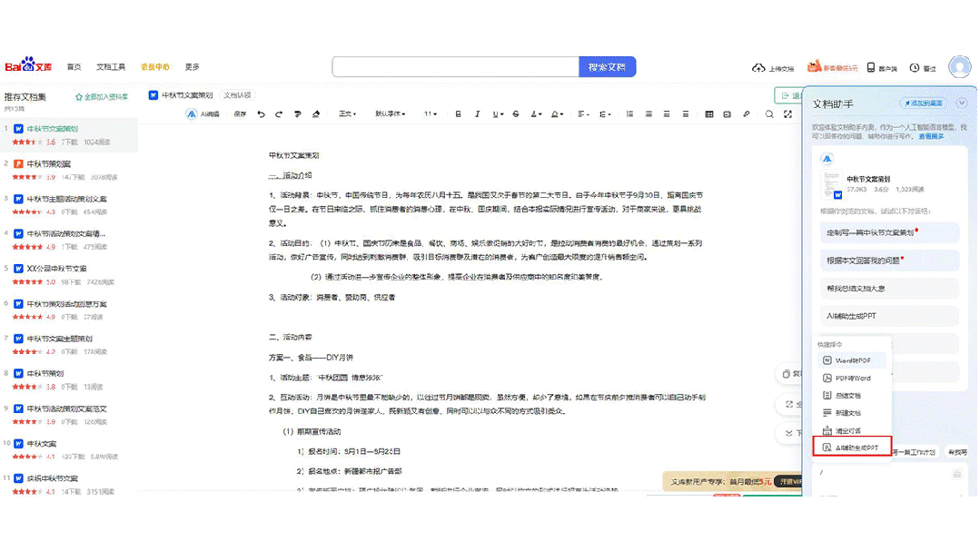Open document search with the magnifier icon
Screen dimensions: 980x551
click(x=767, y=113)
